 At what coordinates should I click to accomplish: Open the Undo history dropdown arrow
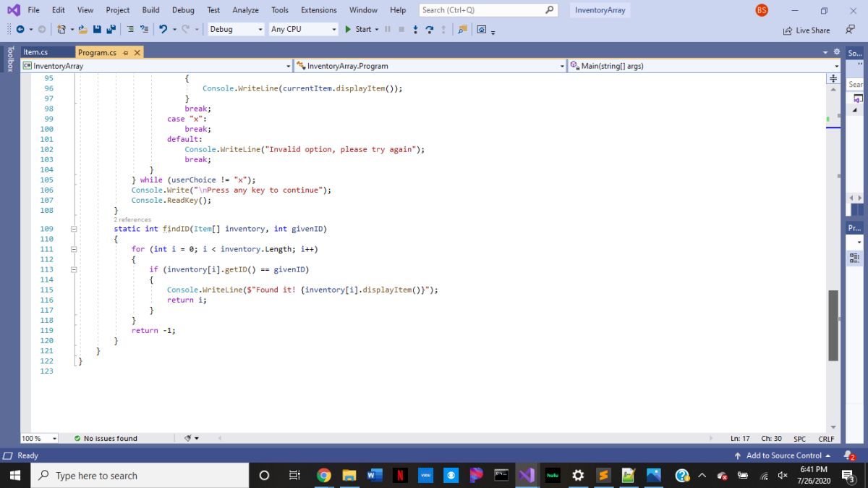(174, 30)
